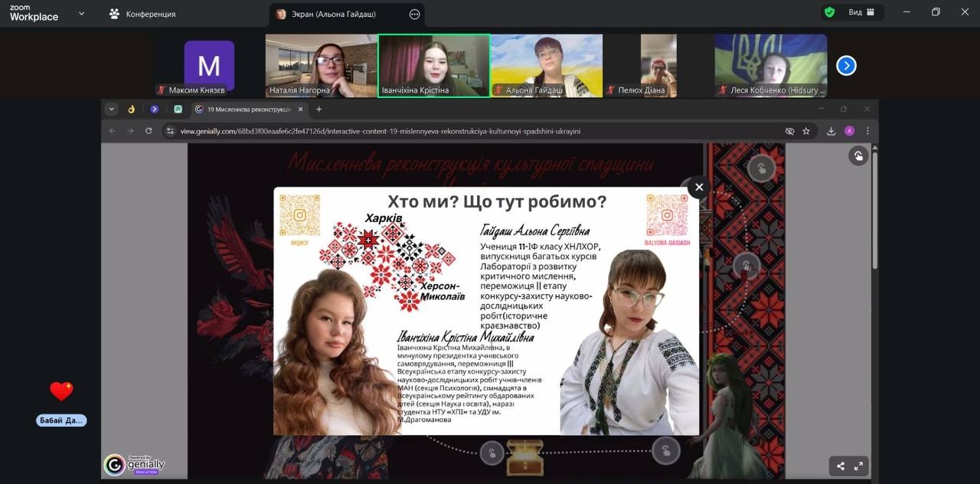
Task: Show next participants with the arrow button
Action: 846,66
